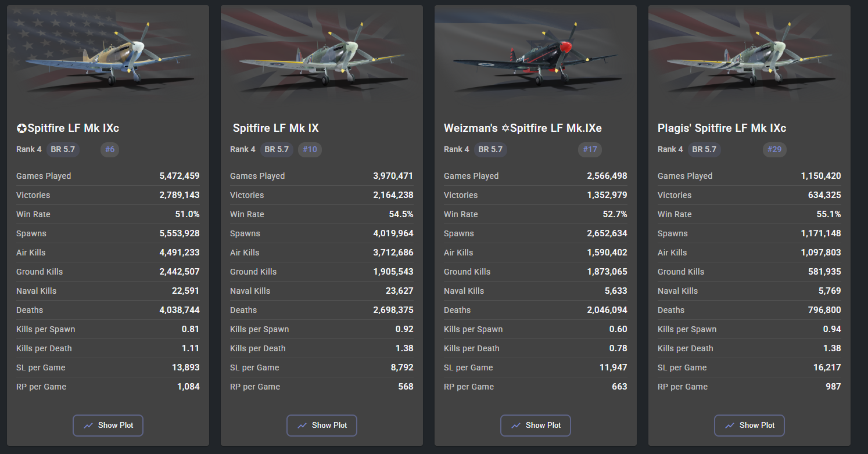Image resolution: width=868 pixels, height=454 pixels.
Task: Click the chart icon in Plagis' Spitfire Show Plot
Action: coord(730,426)
